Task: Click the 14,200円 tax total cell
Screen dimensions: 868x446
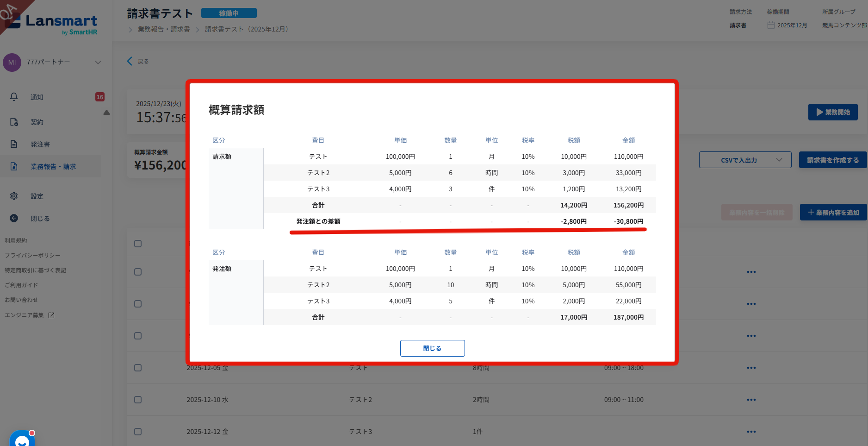Action: tap(574, 205)
